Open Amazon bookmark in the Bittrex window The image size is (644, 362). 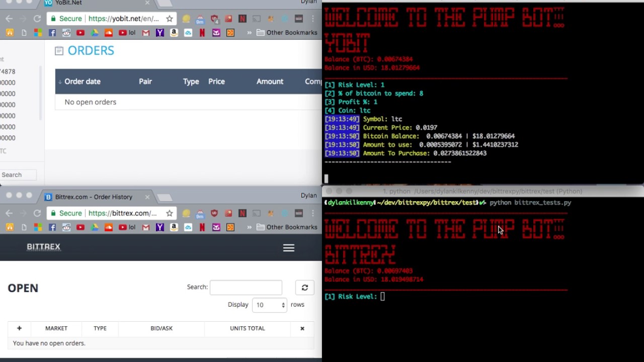[x=174, y=227]
